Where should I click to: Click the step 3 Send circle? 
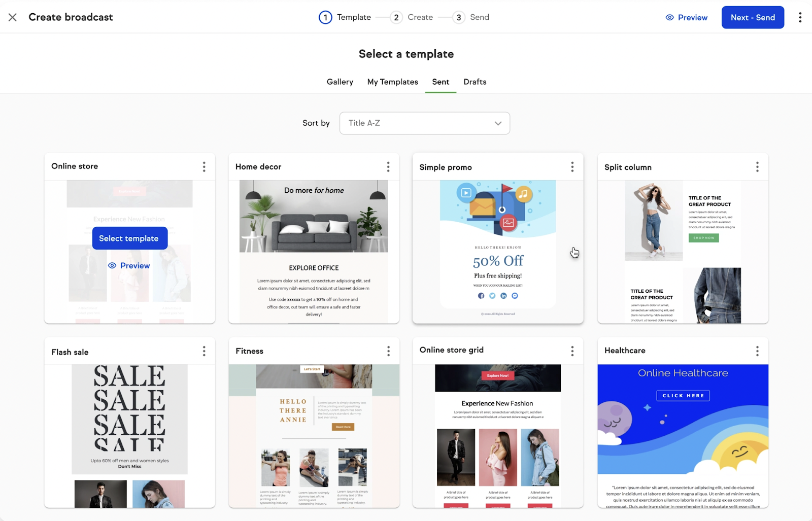(x=458, y=17)
